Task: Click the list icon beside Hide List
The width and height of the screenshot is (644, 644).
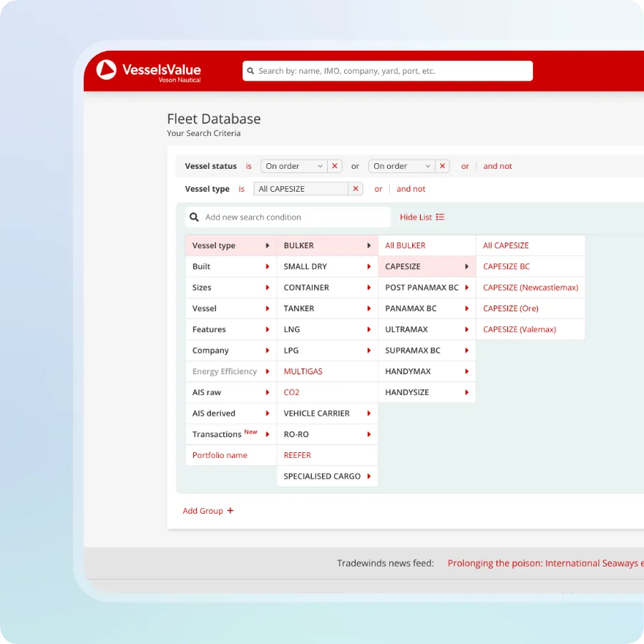Action: [440, 218]
